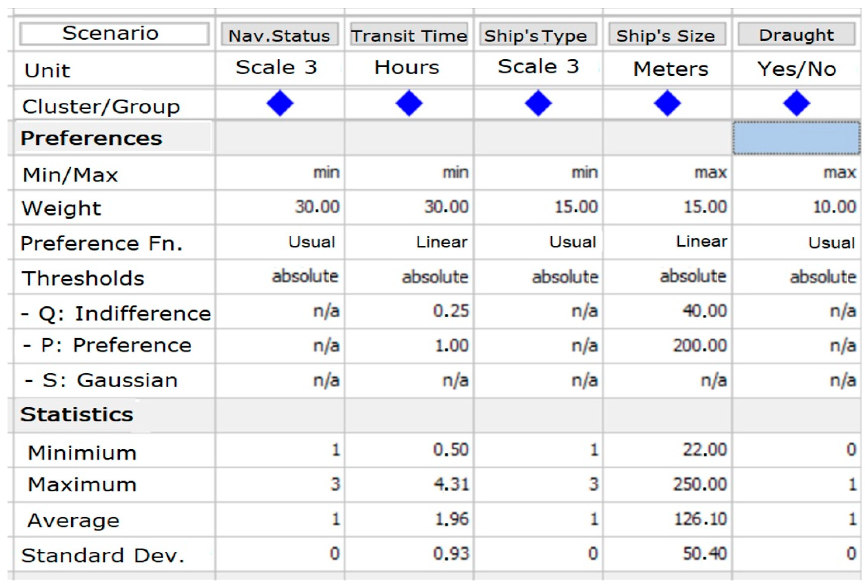
Task: Click blue diamond under Ship's Type column
Action: click(538, 103)
